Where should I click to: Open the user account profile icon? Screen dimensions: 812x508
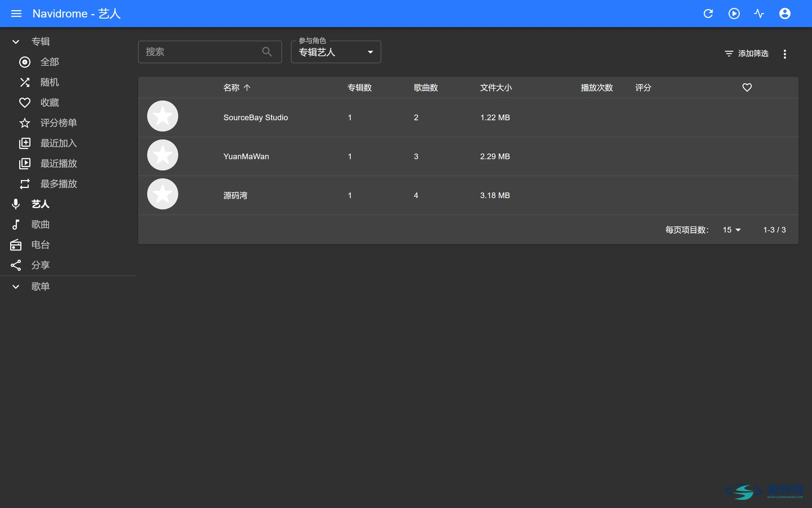coord(785,14)
